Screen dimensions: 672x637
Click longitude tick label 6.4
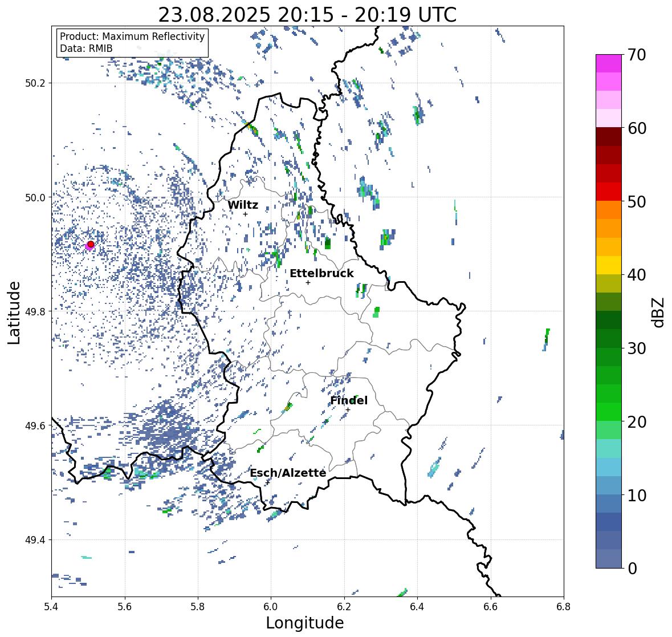pos(417,607)
